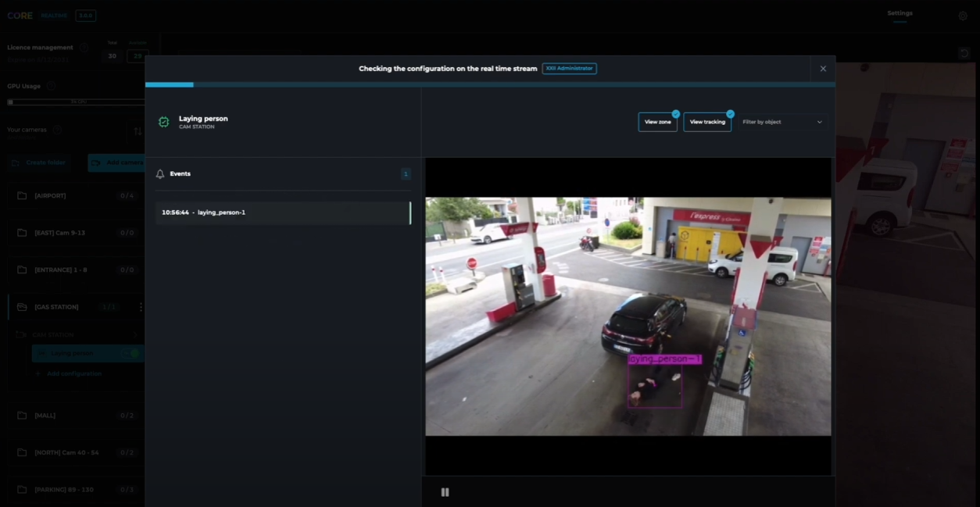The width and height of the screenshot is (980, 507).
Task: Expand the [ENTRANCE] 1 - 8 folder
Action: coord(76,270)
